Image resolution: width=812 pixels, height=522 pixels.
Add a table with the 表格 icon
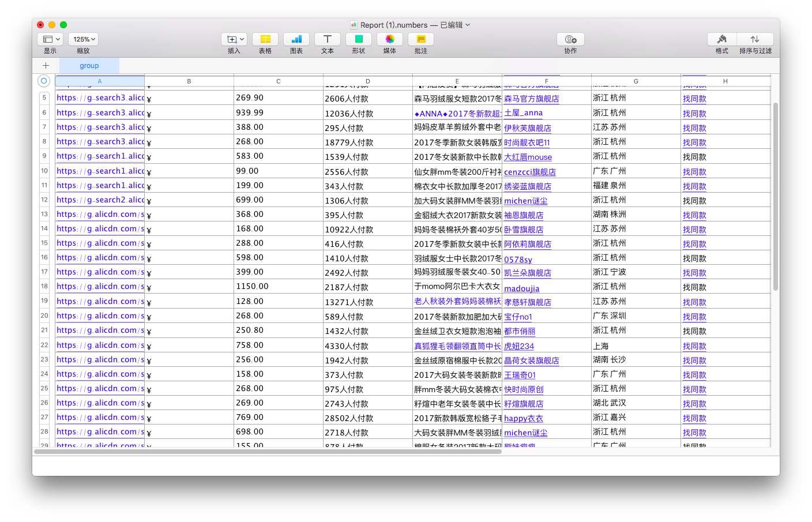[265, 39]
